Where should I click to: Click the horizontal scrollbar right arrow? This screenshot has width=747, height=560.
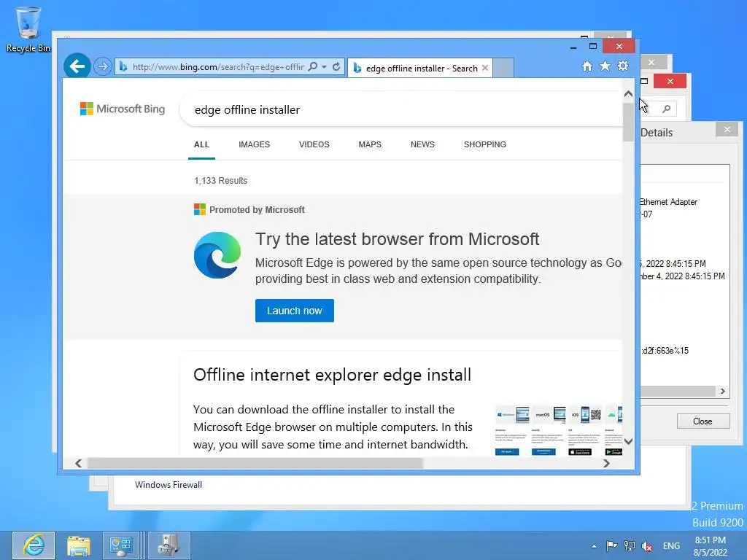pyautogui.click(x=606, y=463)
